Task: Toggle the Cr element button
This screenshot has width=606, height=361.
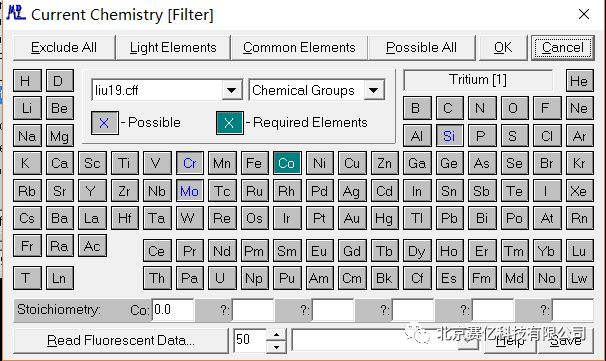Action: pyautogui.click(x=189, y=163)
